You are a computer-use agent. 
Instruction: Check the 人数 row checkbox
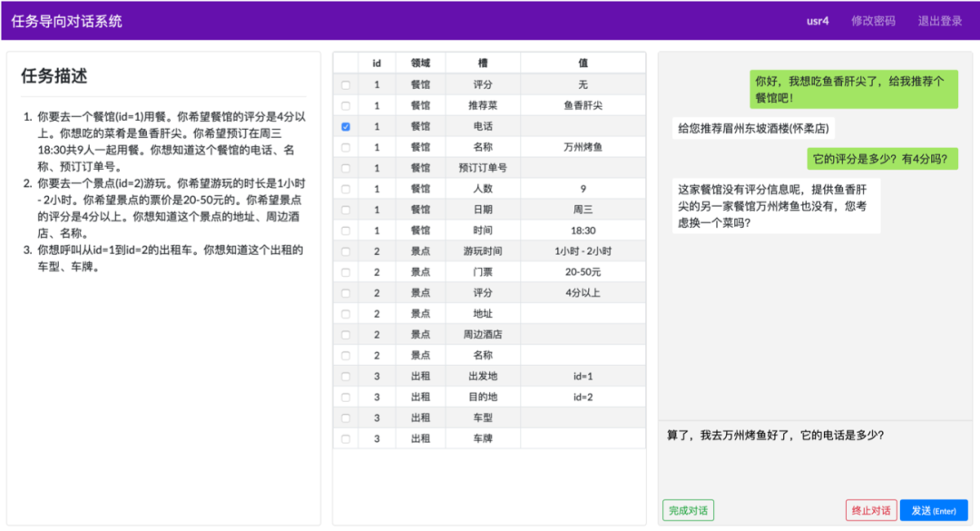coord(345,189)
